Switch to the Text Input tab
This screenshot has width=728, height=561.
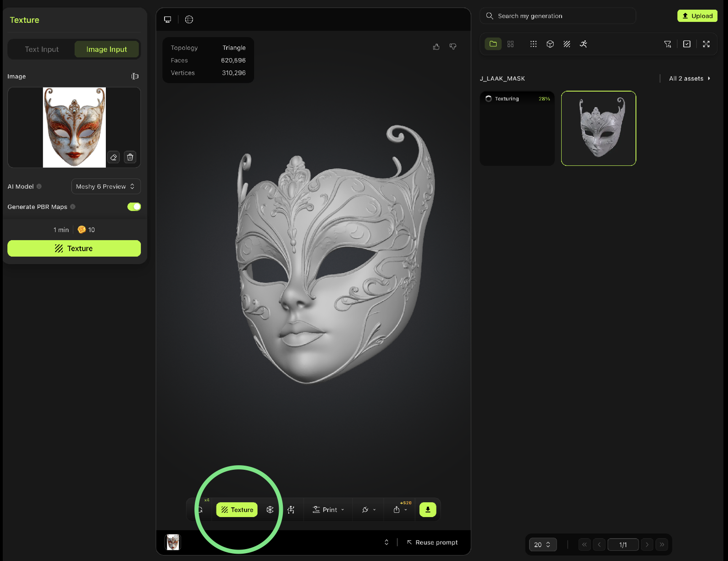click(42, 49)
